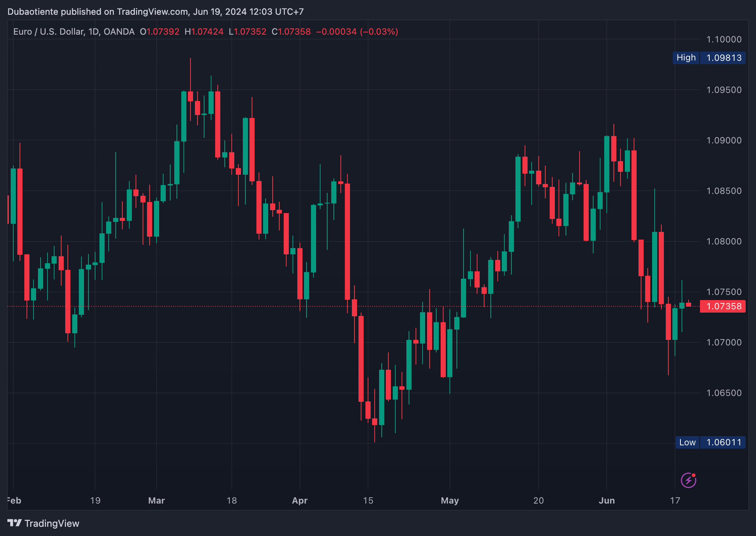Click the TradingView logo at the bottom
This screenshot has height=536, width=756.
point(43,523)
